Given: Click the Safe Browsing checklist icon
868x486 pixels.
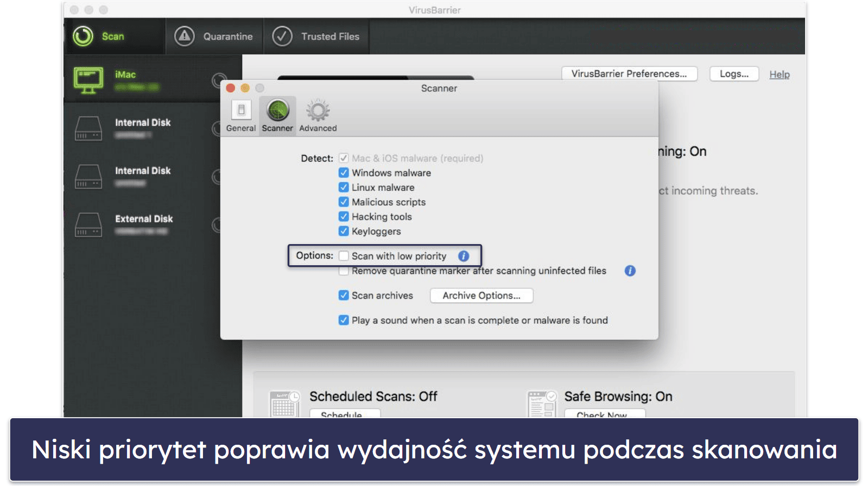Looking at the screenshot, I should click(x=542, y=404).
